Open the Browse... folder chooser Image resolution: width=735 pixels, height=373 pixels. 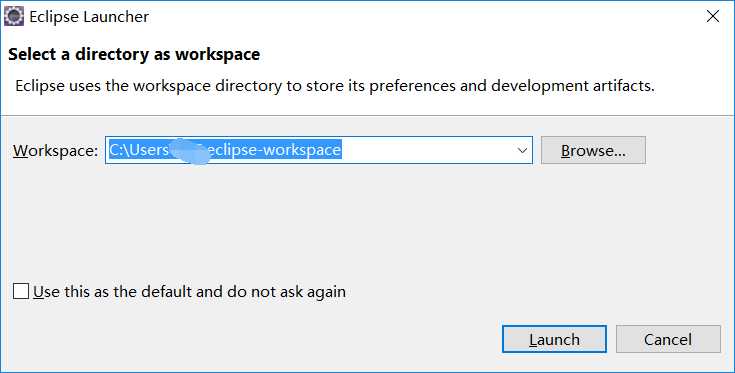[593, 150]
